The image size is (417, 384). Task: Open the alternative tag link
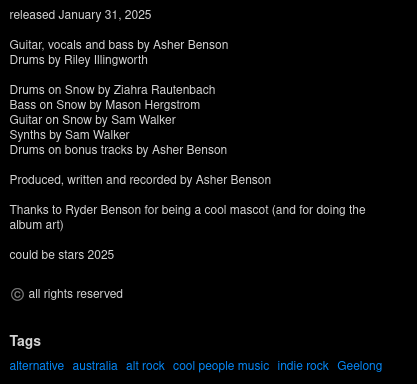[37, 366]
